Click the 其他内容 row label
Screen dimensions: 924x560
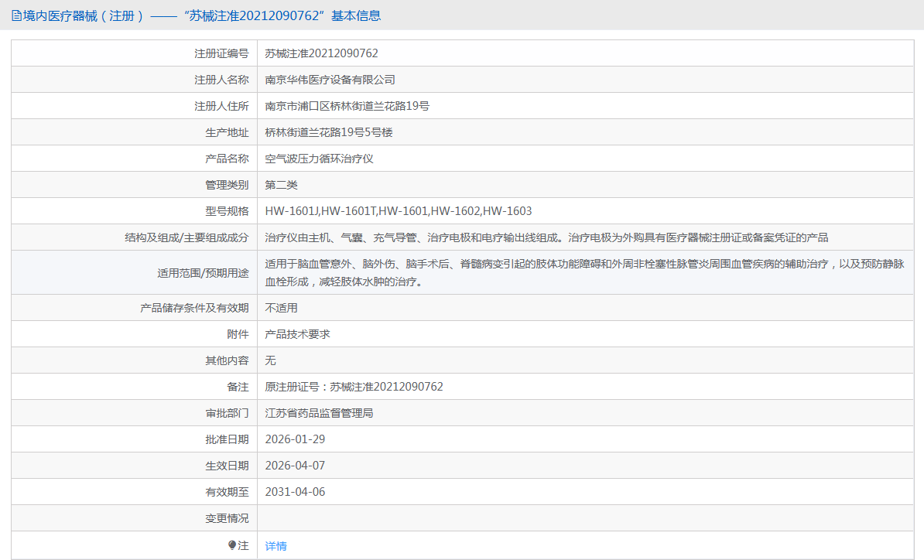click(227, 360)
